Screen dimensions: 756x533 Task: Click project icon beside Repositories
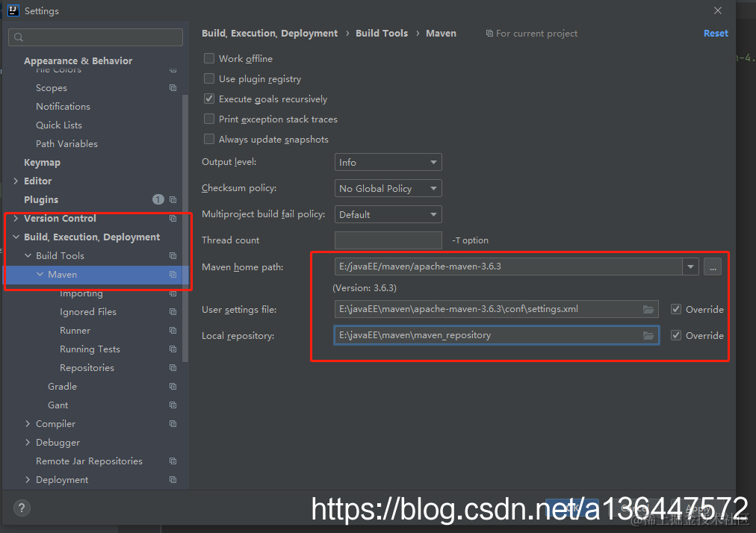coord(173,368)
